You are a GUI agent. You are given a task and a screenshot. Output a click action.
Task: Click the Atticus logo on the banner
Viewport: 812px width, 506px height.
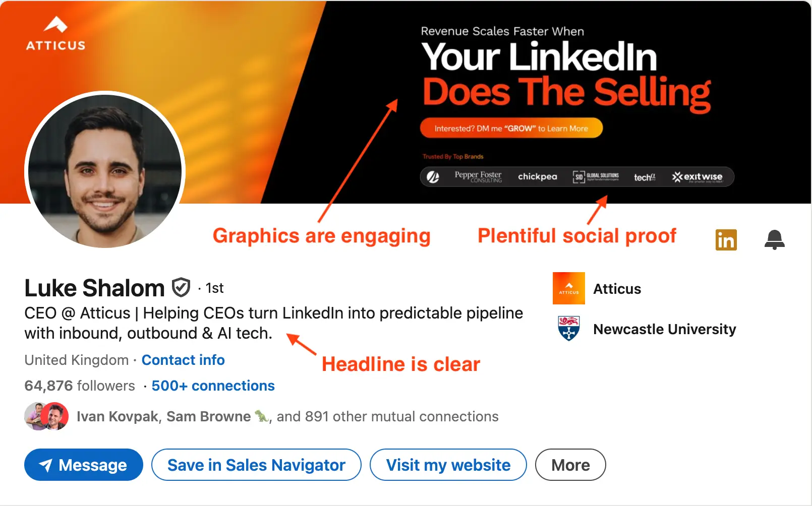(55, 31)
